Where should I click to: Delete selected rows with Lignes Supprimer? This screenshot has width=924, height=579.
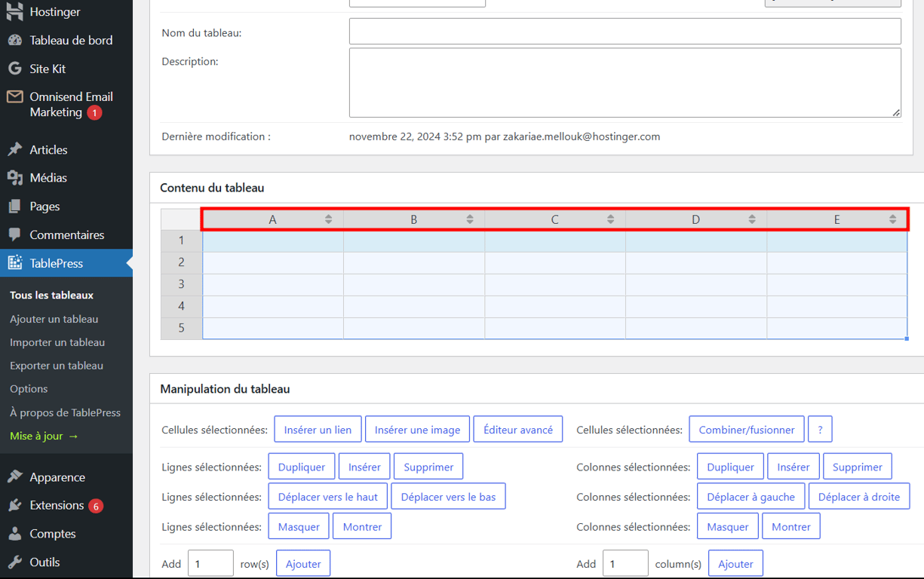pyautogui.click(x=428, y=467)
